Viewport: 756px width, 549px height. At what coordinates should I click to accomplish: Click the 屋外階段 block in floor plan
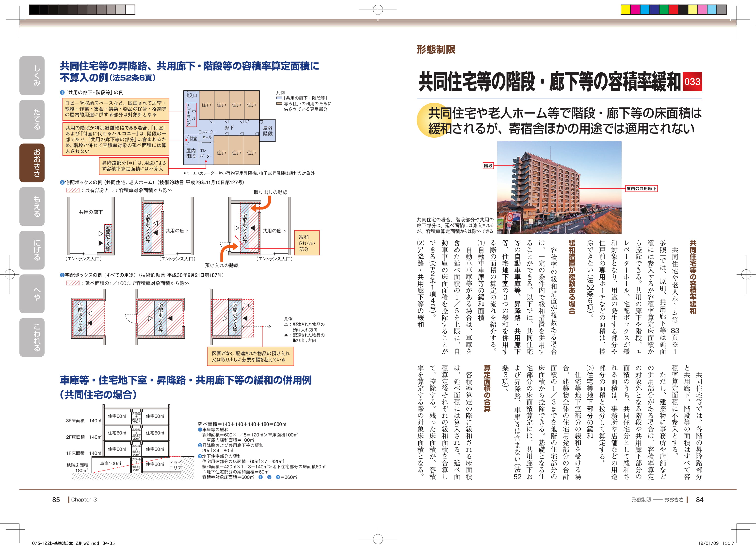tap(268, 130)
